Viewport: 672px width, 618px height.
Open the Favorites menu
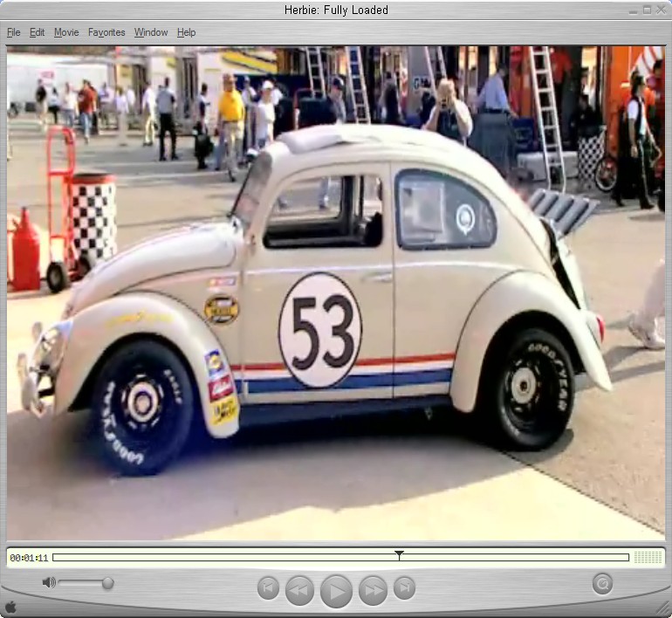106,32
